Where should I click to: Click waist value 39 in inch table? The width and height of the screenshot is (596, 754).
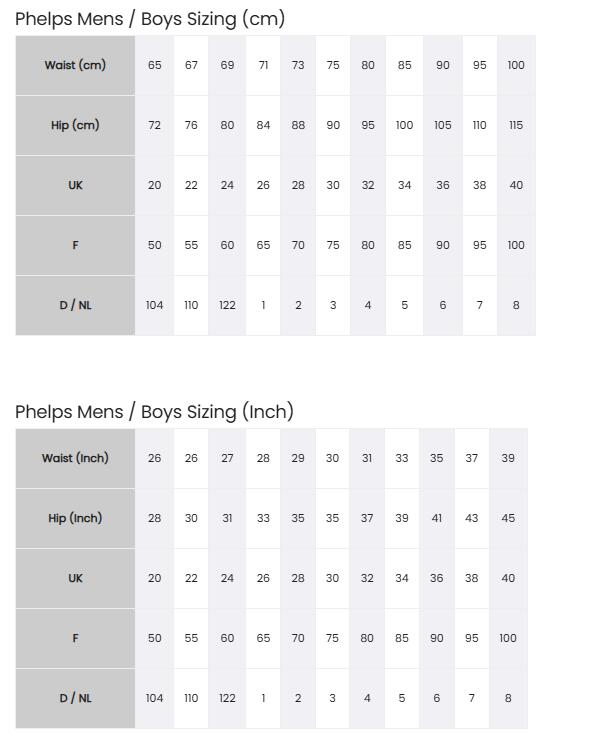[508, 458]
